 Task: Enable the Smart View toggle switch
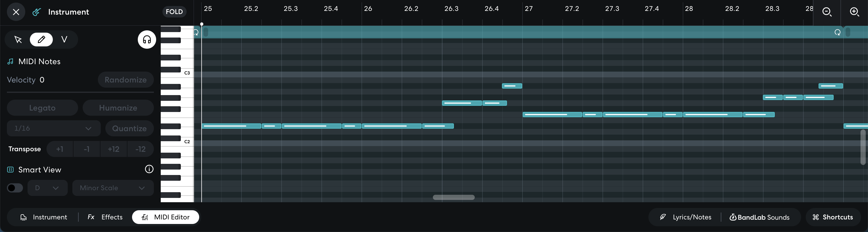pos(15,188)
